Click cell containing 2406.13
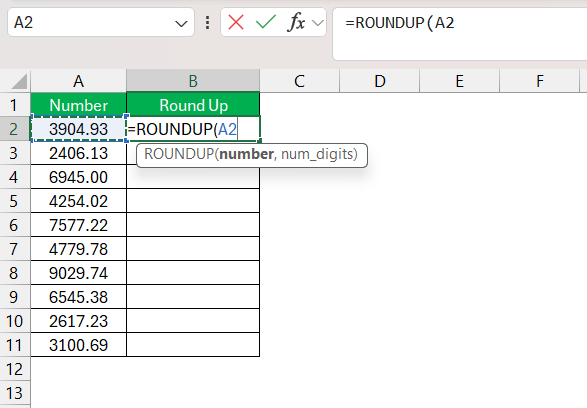587x408 pixels. coord(79,153)
